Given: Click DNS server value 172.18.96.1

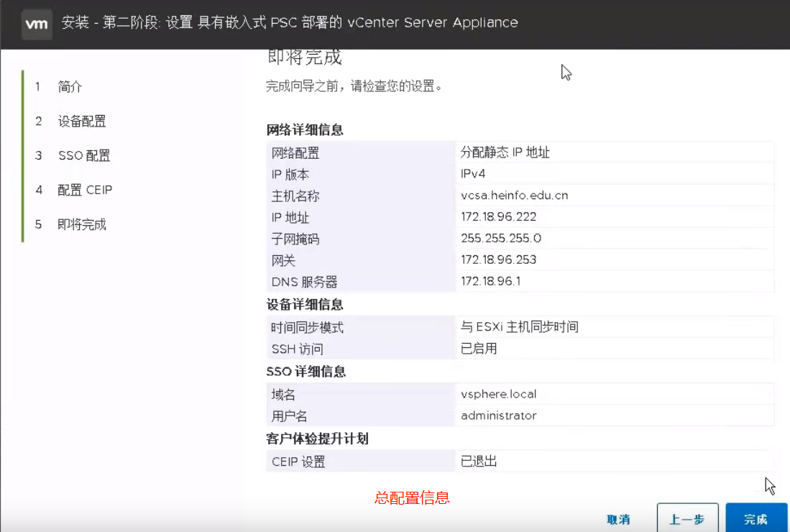Looking at the screenshot, I should point(490,281).
